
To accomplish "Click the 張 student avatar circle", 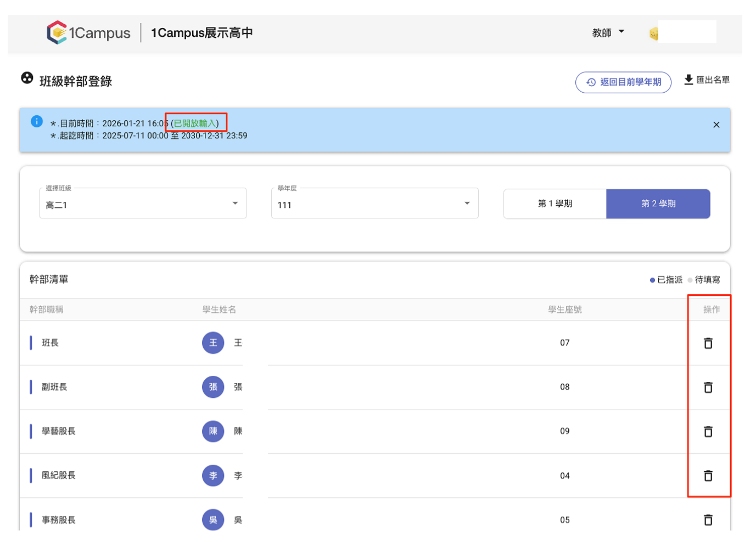I will 213,387.
